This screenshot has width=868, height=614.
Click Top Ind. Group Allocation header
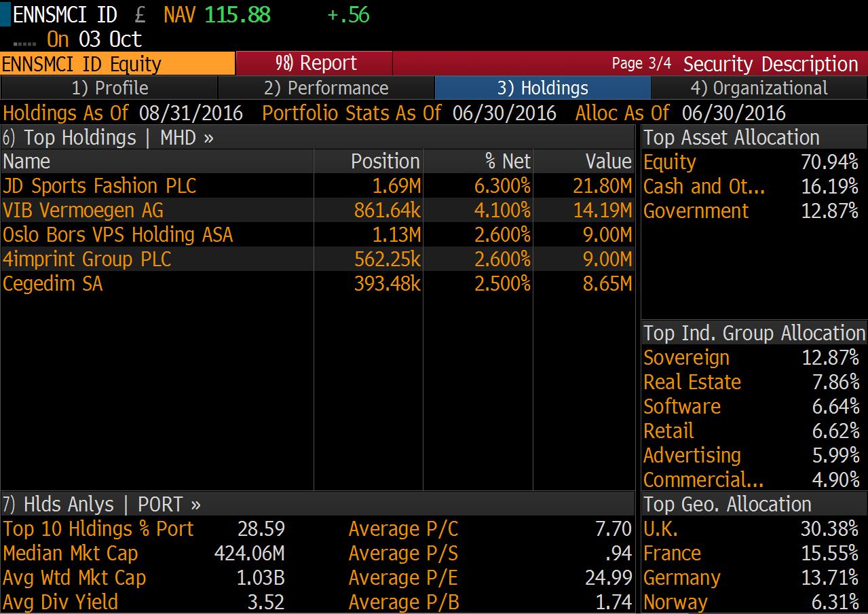tap(754, 333)
